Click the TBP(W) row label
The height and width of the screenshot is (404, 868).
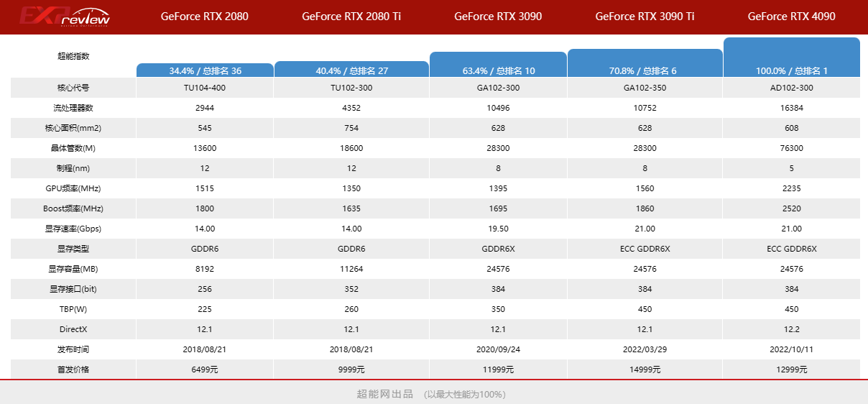tap(73, 309)
